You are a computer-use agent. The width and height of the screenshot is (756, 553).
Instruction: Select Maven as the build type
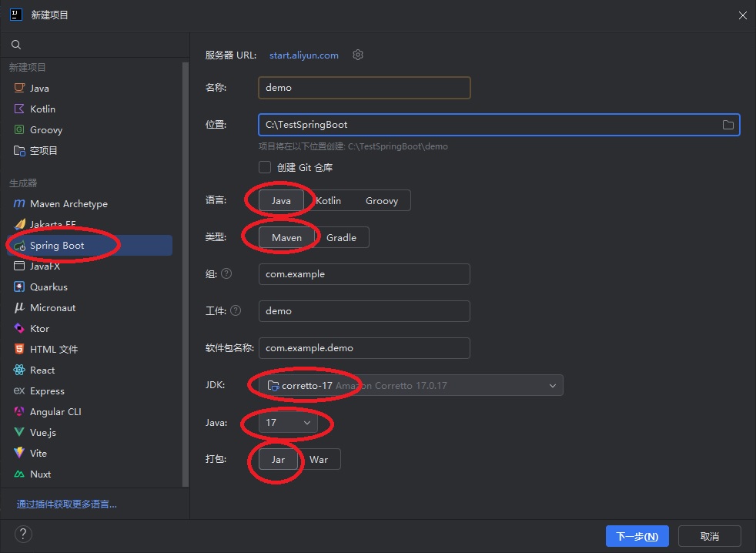[286, 237]
